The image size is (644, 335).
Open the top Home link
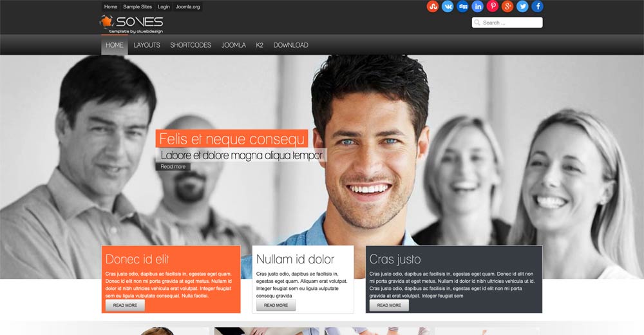pyautogui.click(x=111, y=6)
